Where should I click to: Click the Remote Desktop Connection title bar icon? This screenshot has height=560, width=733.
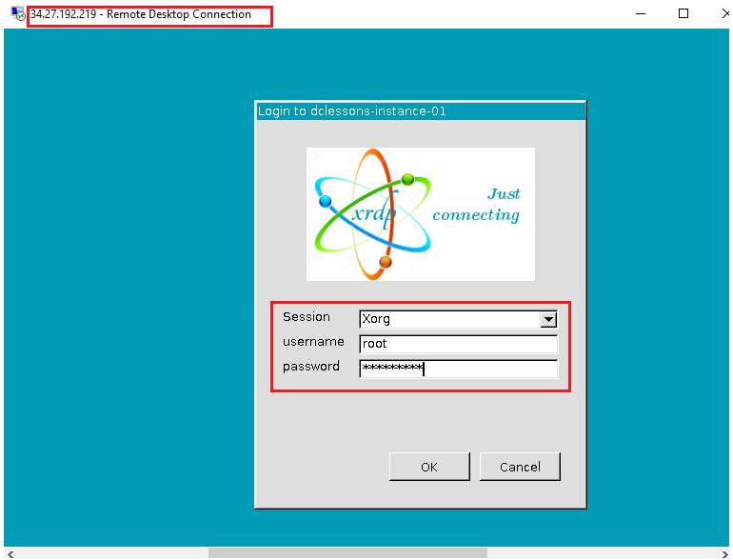(x=18, y=14)
